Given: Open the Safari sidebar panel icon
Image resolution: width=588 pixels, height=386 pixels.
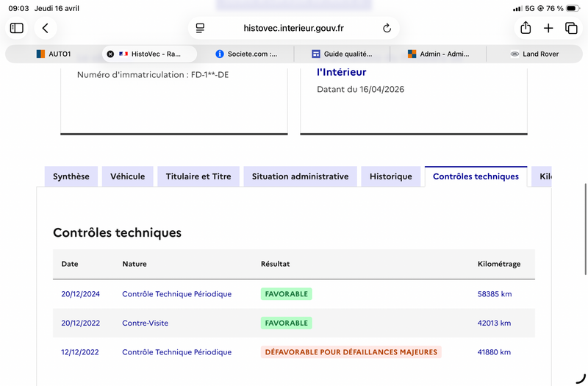Looking at the screenshot, I should [16, 28].
